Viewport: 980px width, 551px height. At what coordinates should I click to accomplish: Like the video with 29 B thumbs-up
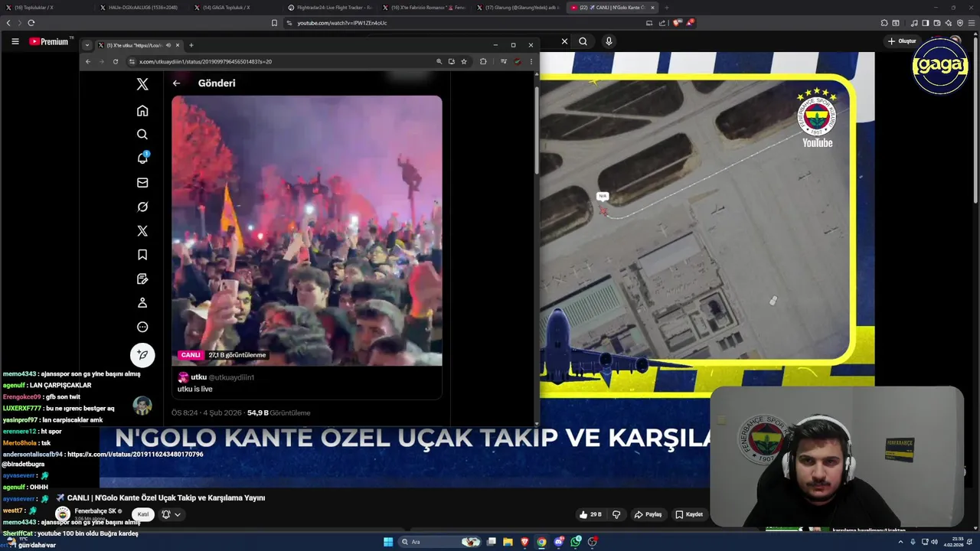(590, 514)
